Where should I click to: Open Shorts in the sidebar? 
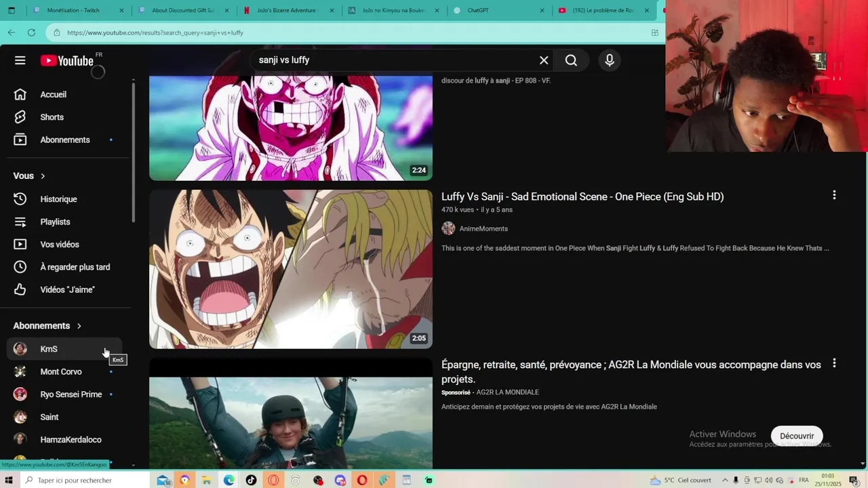pos(68,117)
